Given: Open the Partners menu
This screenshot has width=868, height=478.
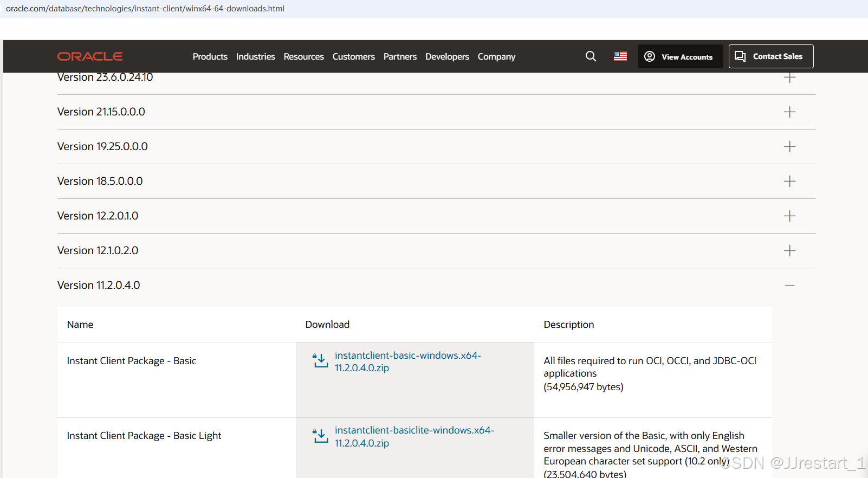Looking at the screenshot, I should (x=400, y=56).
